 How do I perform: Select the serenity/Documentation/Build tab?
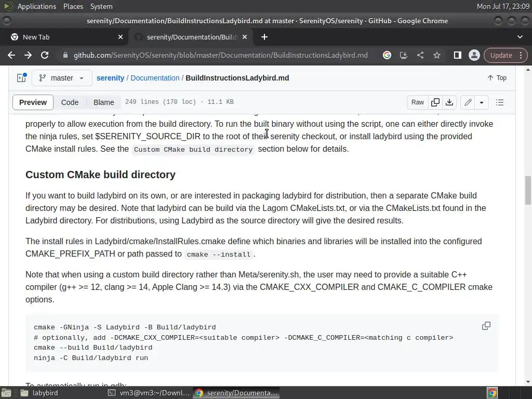tap(191, 37)
